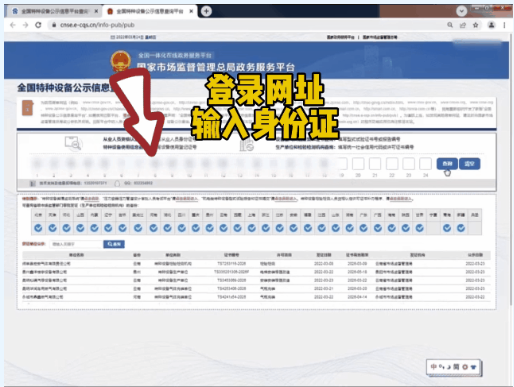The height and width of the screenshot is (387, 514).
Task: Open the browser three-dot menu
Action: pyautogui.click(x=504, y=25)
